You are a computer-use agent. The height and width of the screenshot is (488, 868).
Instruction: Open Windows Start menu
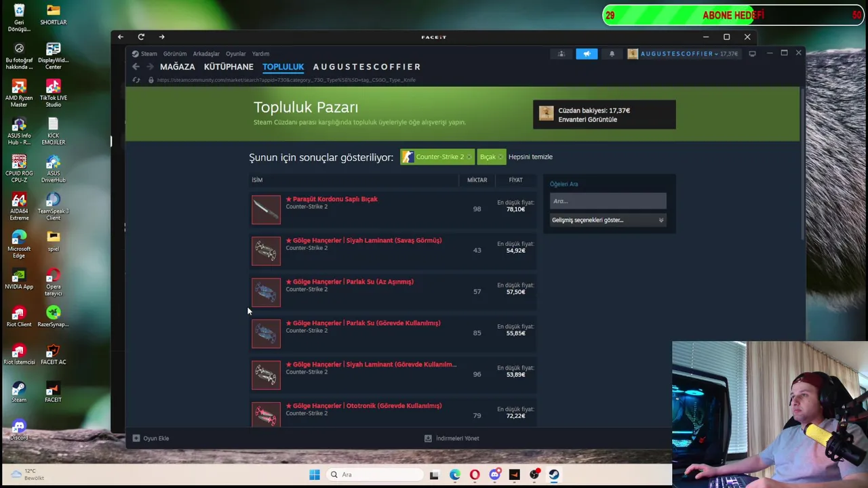click(x=314, y=474)
